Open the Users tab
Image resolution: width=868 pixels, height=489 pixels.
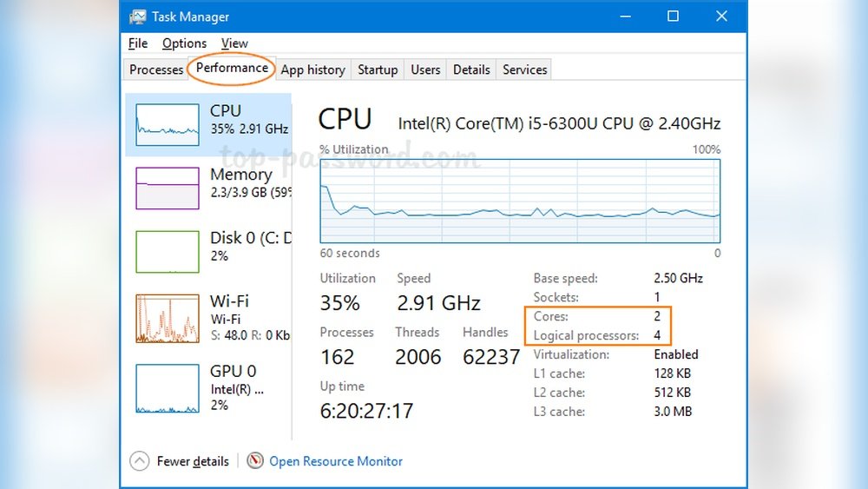pyautogui.click(x=425, y=69)
